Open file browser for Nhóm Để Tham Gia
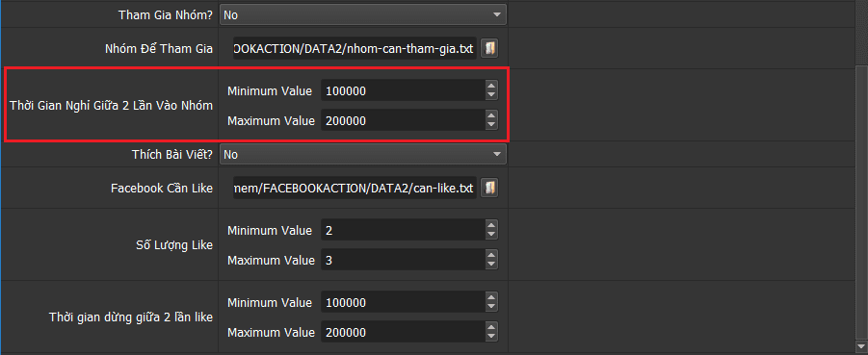The width and height of the screenshot is (868, 355). tap(489, 49)
